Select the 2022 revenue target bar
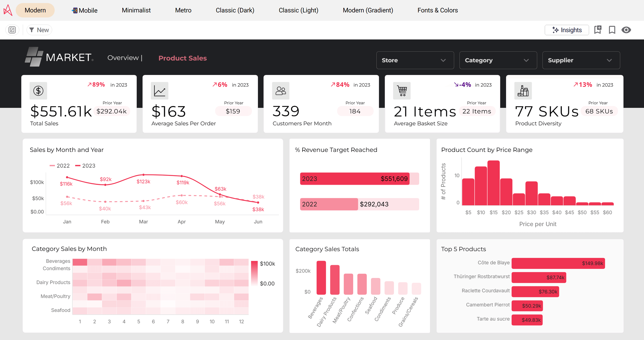This screenshot has width=644, height=340. click(x=329, y=204)
